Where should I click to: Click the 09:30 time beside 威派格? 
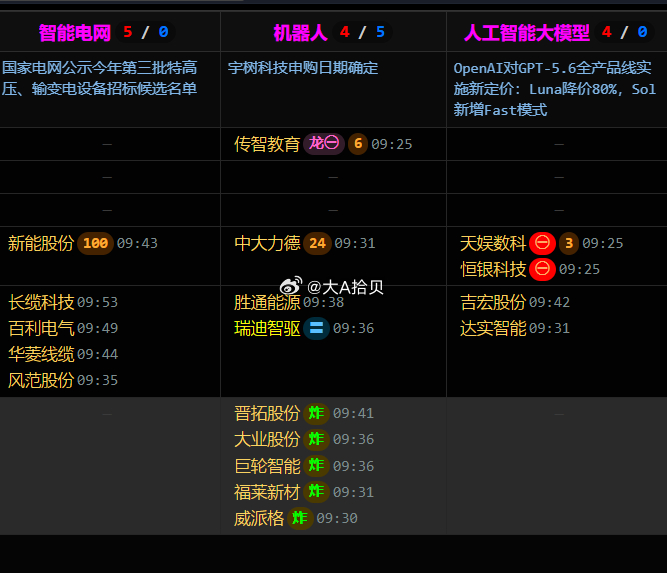click(337, 519)
